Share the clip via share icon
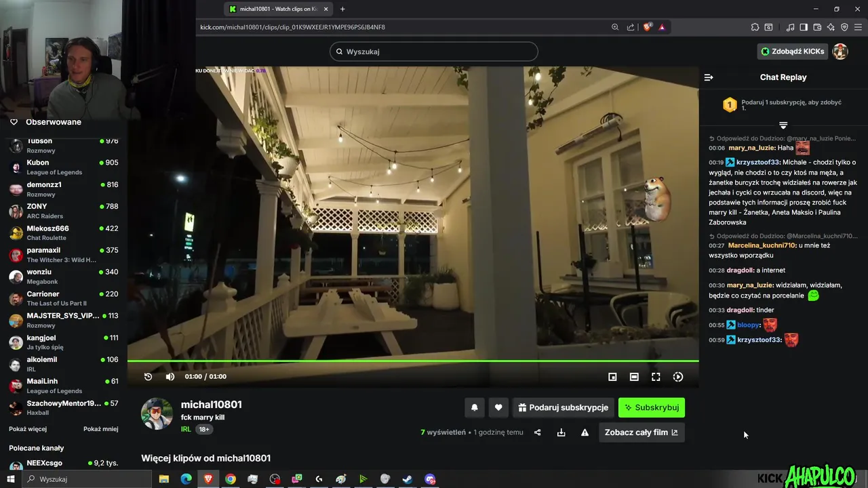868x488 pixels. (x=538, y=432)
